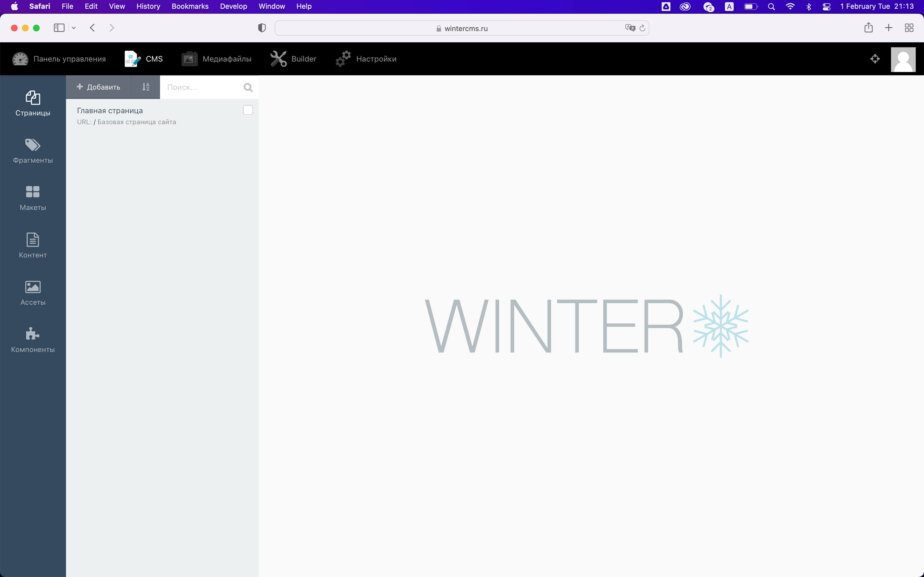This screenshot has height=577, width=924.
Task: Open the sort order options for pages
Action: click(x=146, y=87)
